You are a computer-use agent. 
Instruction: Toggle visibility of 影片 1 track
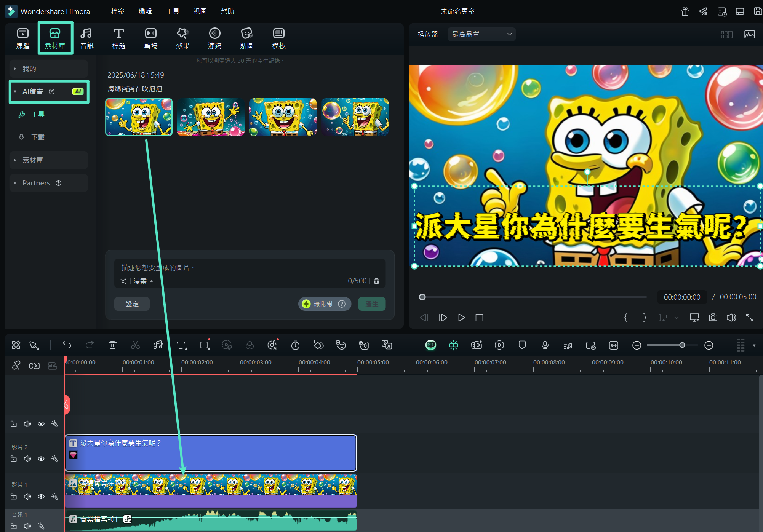[x=41, y=496]
